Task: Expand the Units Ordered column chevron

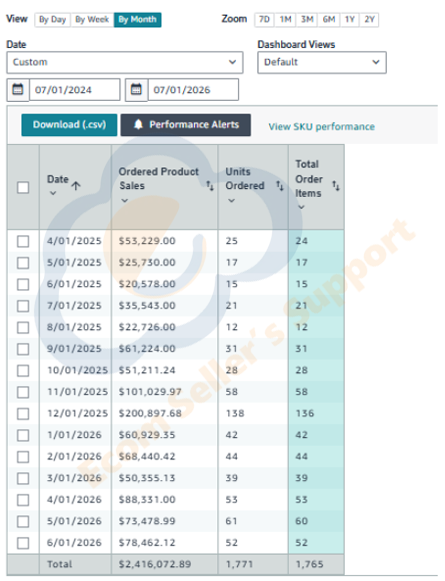Action: pos(232,201)
